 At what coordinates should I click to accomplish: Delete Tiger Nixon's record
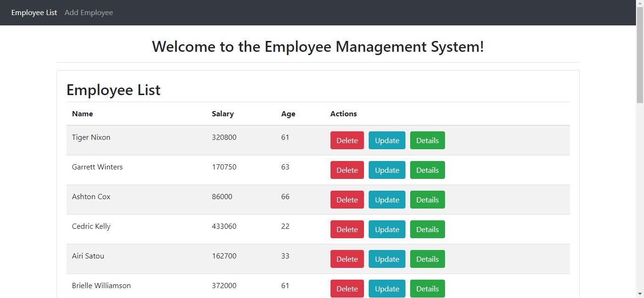tap(347, 140)
